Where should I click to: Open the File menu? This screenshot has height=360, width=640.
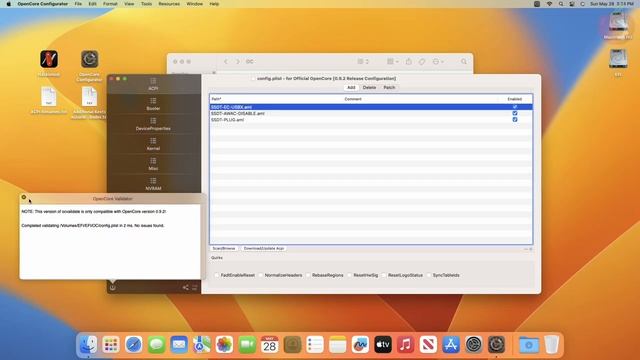[x=78, y=4]
